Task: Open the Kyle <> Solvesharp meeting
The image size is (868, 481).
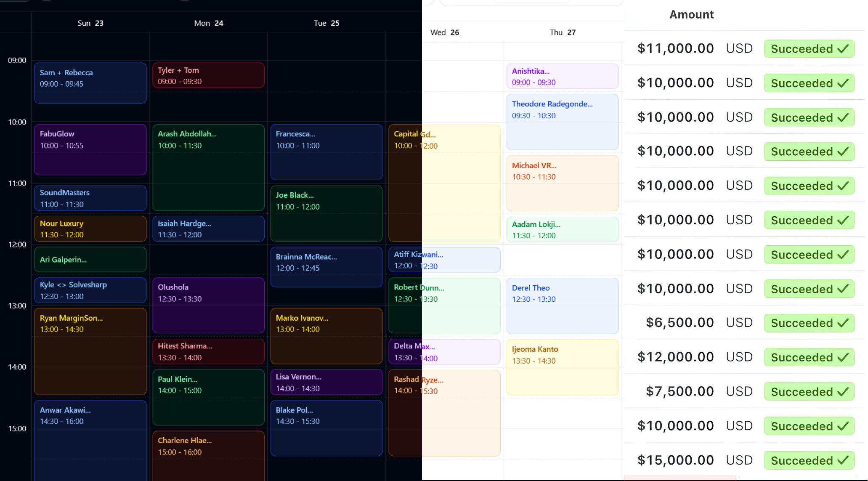Action: tap(90, 290)
